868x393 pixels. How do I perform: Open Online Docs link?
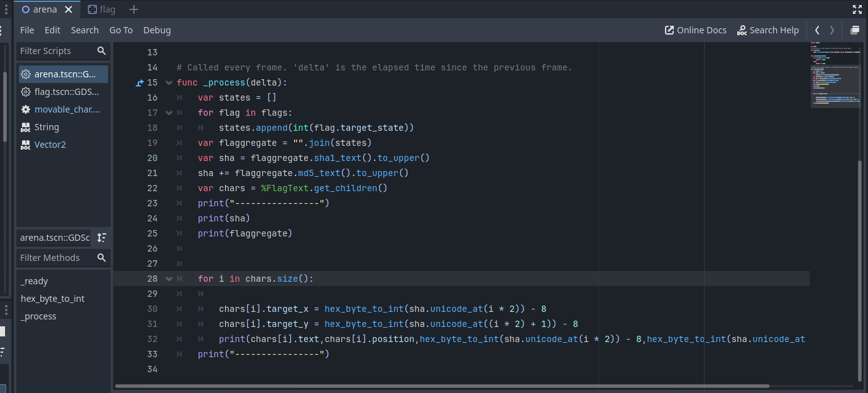(x=696, y=30)
